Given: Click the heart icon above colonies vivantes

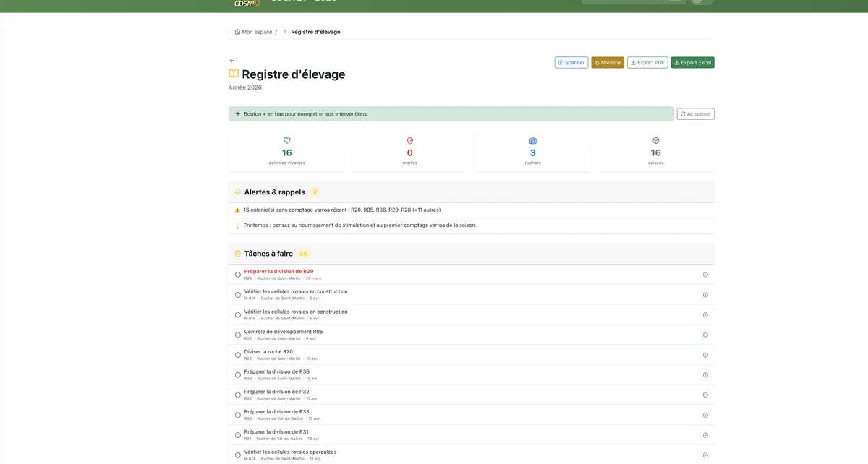Looking at the screenshot, I should [x=286, y=140].
